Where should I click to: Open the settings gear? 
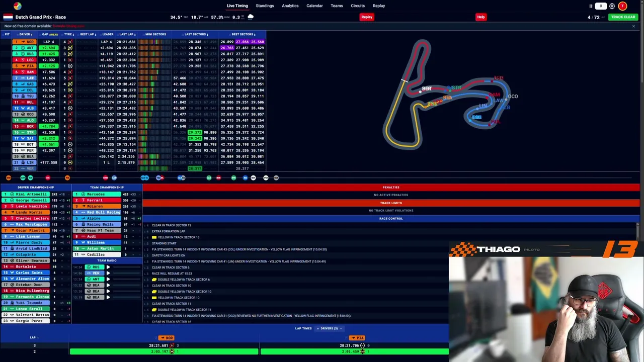coord(612,6)
